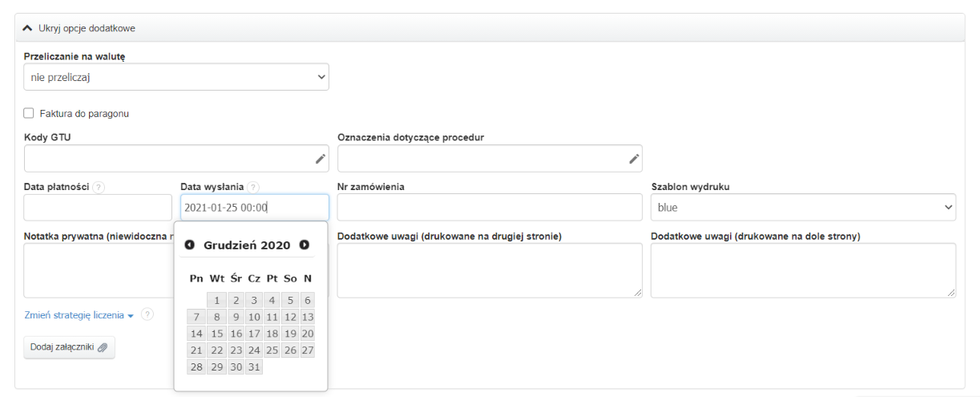Pick day 1 in the calendar
The image size is (980, 397).
[x=216, y=301]
